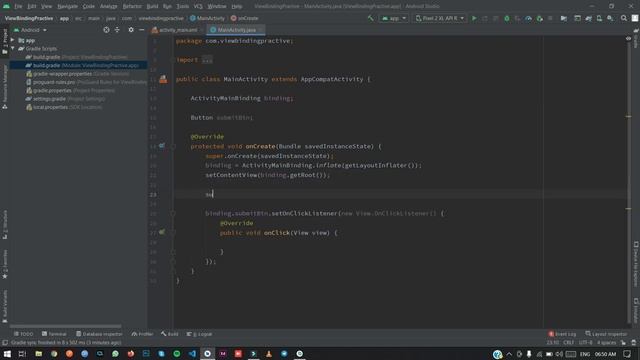
Task: Show hidden system tray icons chevron
Action: 509,354
